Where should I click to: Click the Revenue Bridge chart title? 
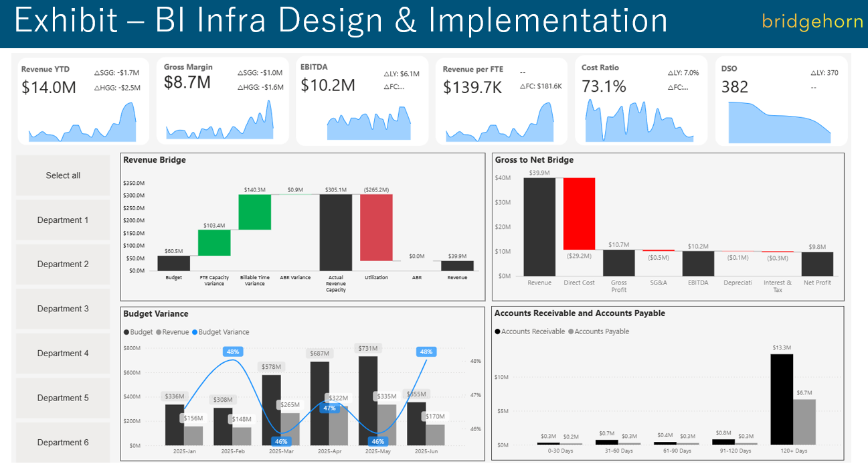coord(155,160)
